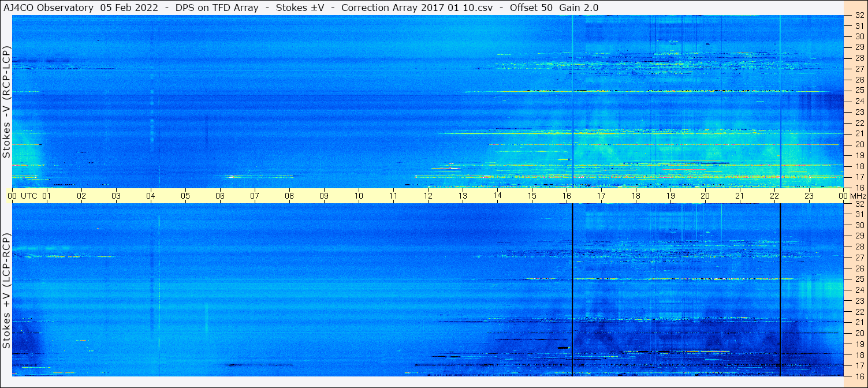Click the AJ4CO Observatory title text
868x388 pixels.
tap(49, 8)
